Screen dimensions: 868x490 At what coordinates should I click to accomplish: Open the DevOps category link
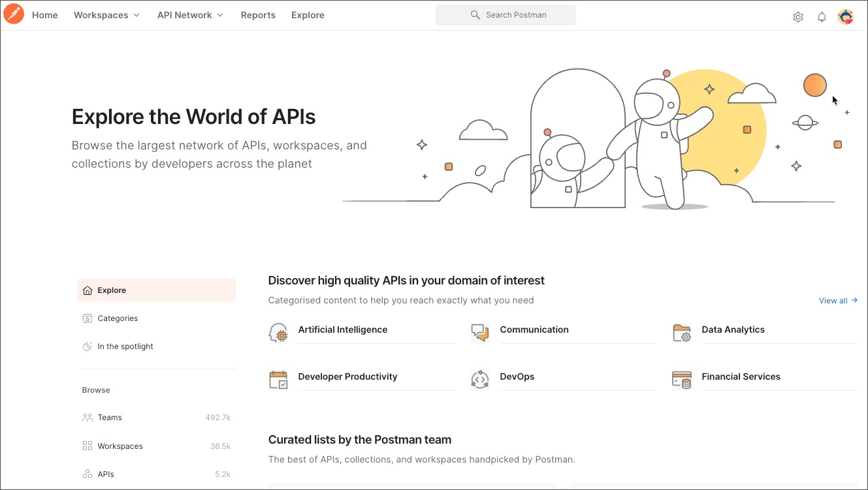pos(517,376)
